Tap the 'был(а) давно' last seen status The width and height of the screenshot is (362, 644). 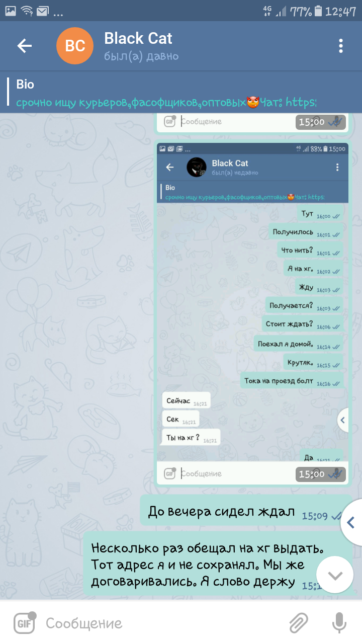click(141, 56)
